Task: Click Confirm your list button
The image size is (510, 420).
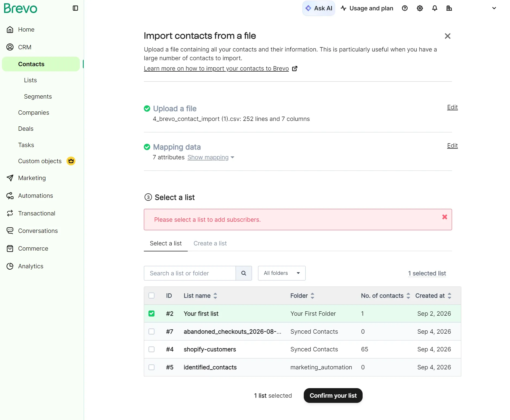Action: tap(333, 395)
